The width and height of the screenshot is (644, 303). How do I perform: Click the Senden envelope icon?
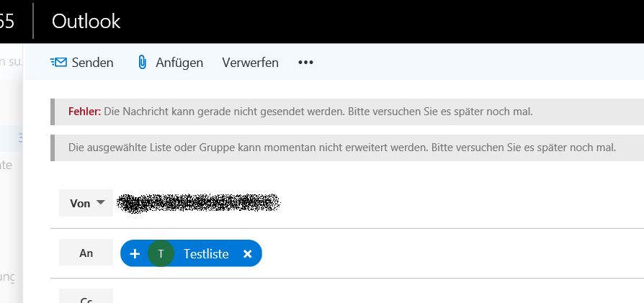[x=58, y=63]
